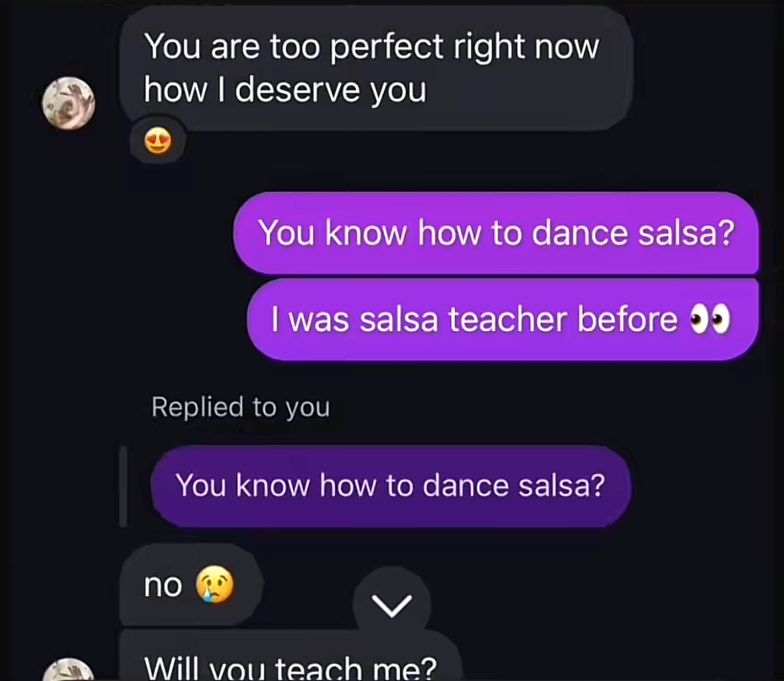Jump to the quoted dark purple salsa reply
784x681 pixels.
pos(391,485)
